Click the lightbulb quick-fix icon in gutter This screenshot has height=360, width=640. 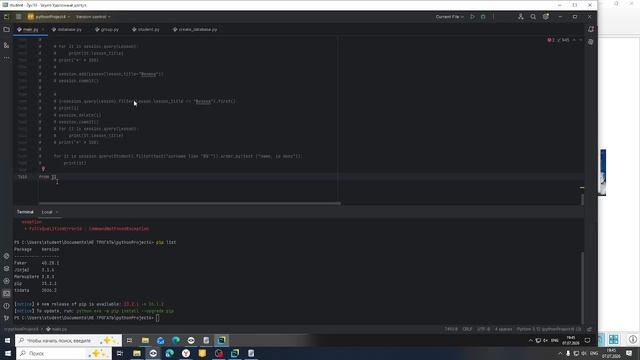click(x=43, y=169)
